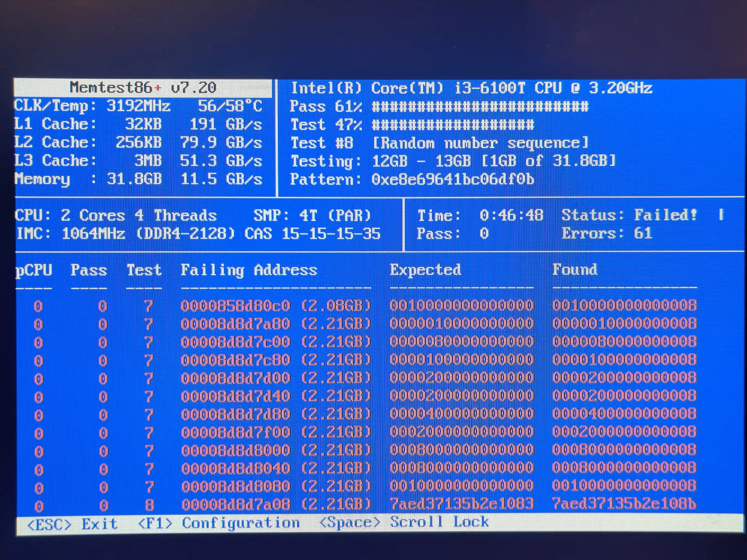Select failing address 0000858d80c0 row
Viewport: 747px width, 560px height.
275,306
